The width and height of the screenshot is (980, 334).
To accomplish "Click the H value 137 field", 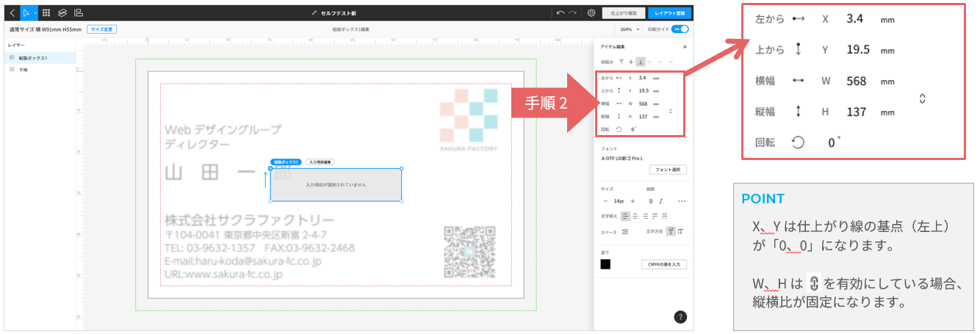I will (643, 116).
